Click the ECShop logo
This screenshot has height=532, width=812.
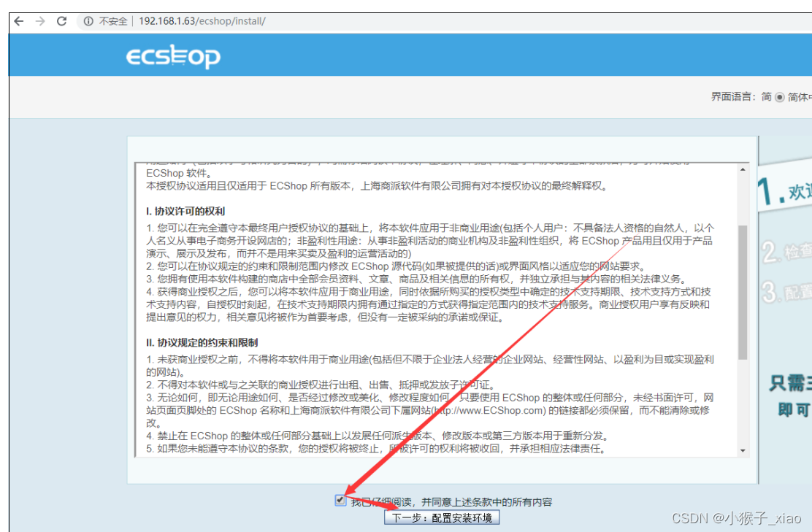pyautogui.click(x=172, y=55)
